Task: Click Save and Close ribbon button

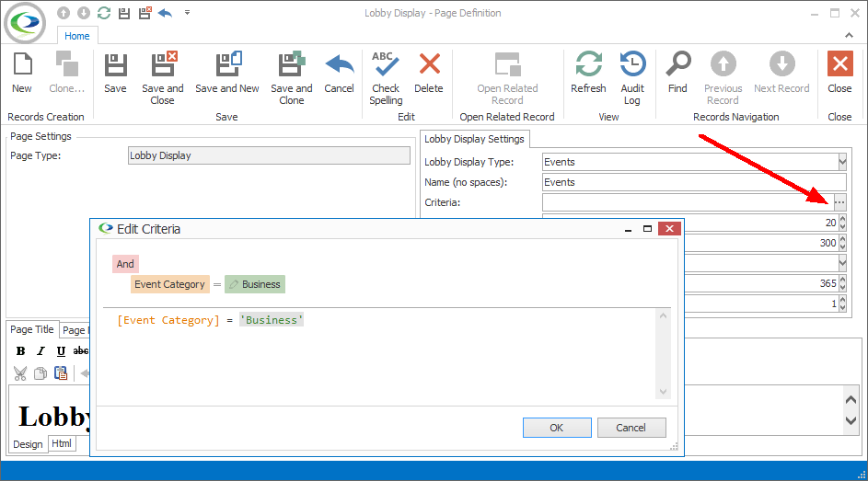Action: coord(163,77)
